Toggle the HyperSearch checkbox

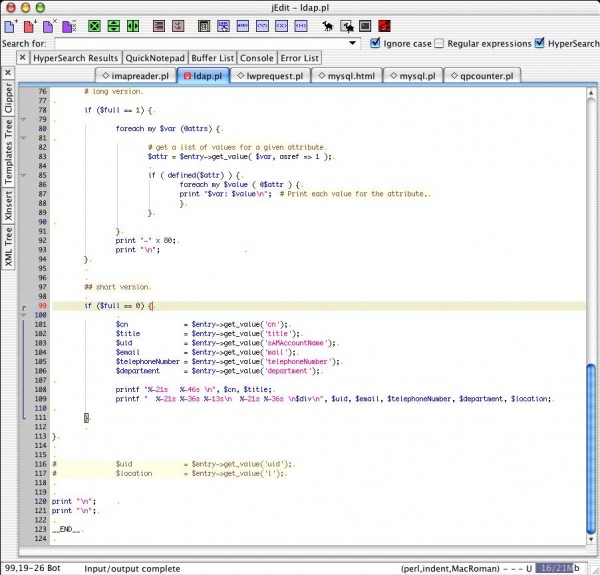540,43
